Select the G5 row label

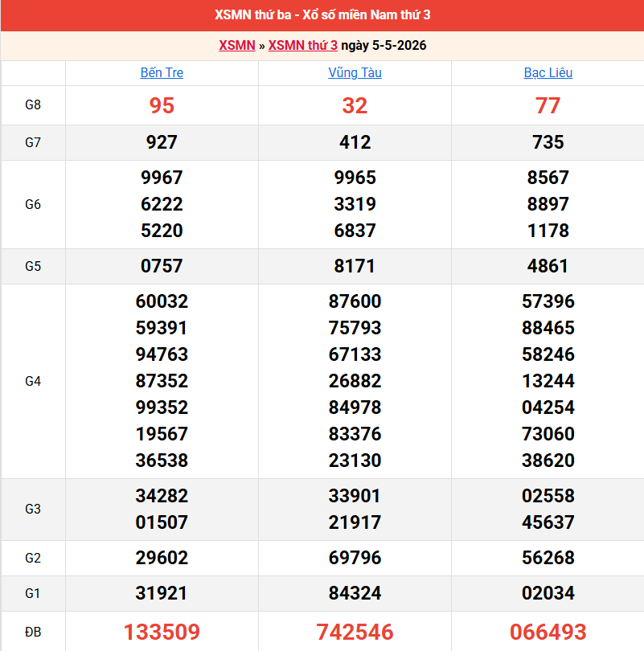tap(33, 266)
